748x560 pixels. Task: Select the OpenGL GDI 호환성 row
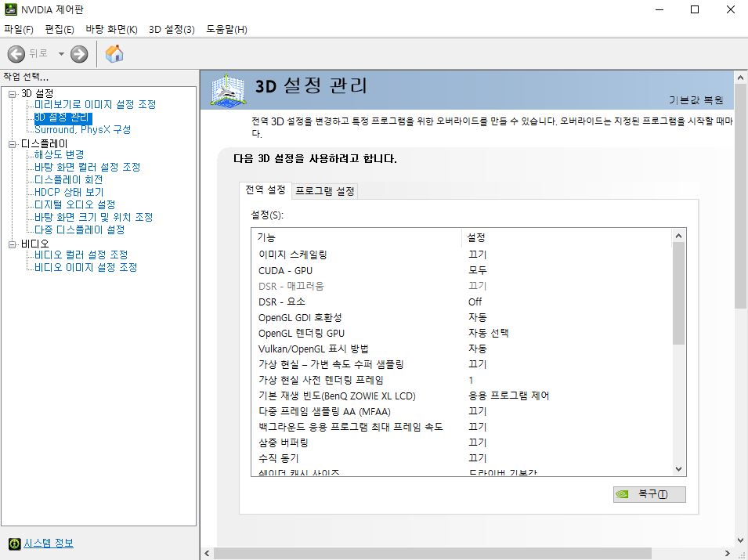(x=461, y=318)
